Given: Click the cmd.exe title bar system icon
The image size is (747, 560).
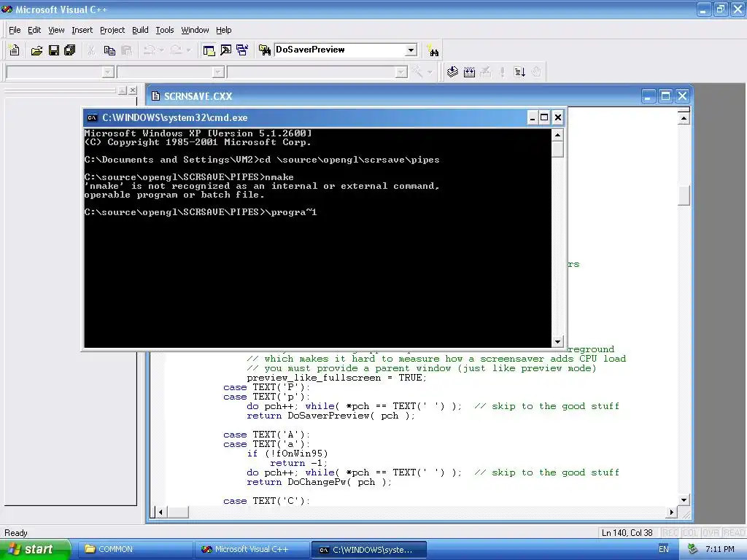Looking at the screenshot, I should click(93, 117).
